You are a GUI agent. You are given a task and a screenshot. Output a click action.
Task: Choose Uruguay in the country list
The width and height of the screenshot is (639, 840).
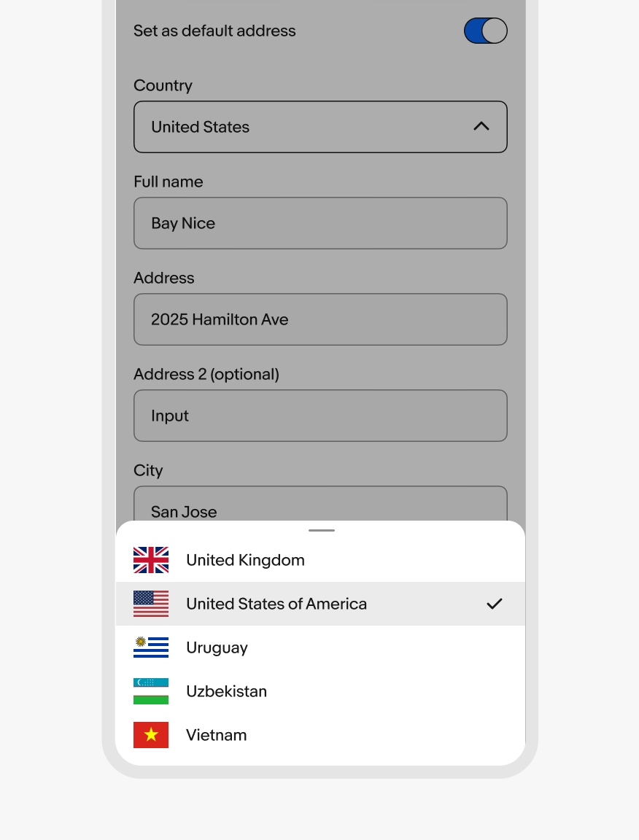tap(217, 647)
